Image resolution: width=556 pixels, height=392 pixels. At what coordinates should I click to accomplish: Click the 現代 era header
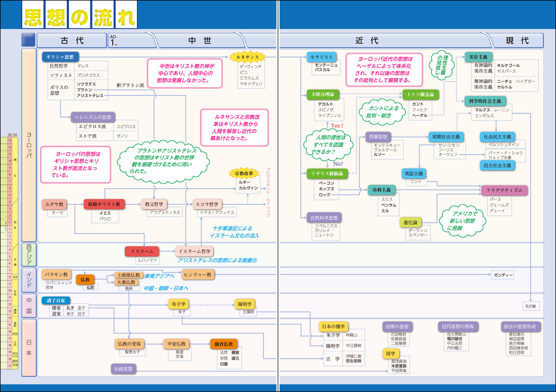point(517,40)
